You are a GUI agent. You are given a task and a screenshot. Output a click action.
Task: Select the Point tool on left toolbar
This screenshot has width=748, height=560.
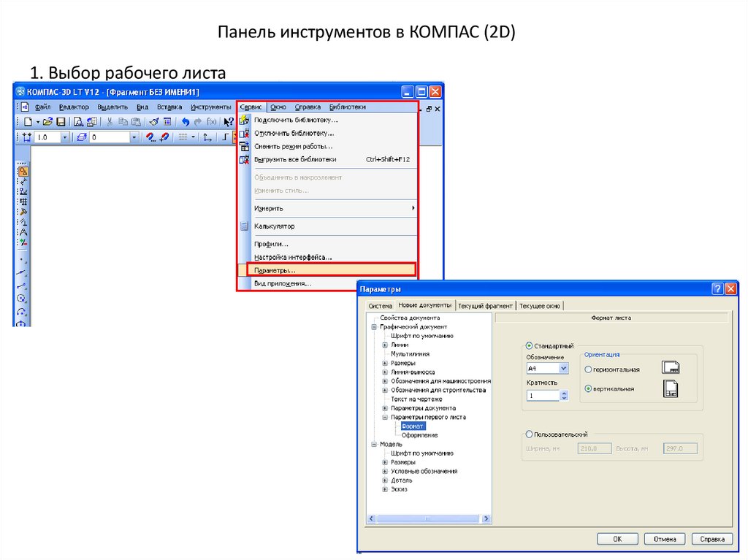23,260
